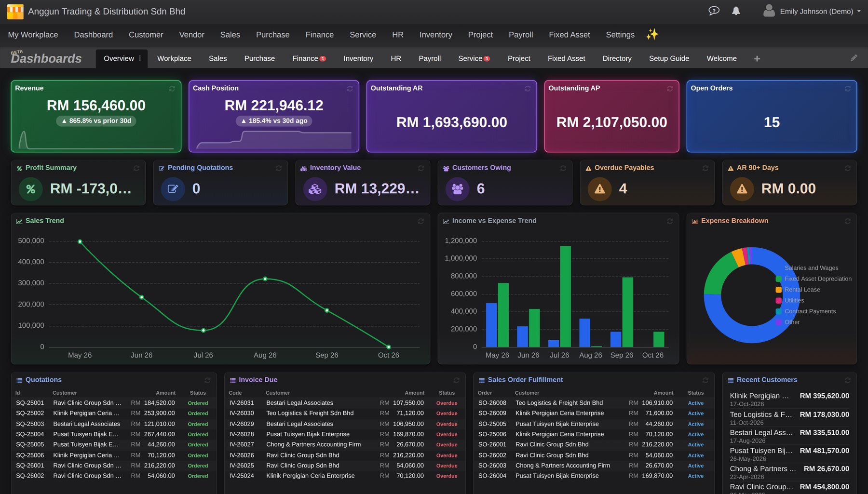Refresh the Expense Breakdown widget

[x=848, y=221]
